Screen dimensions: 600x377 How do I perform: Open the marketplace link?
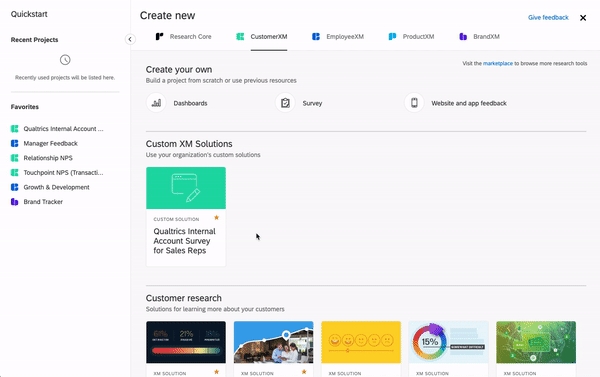(x=497, y=64)
